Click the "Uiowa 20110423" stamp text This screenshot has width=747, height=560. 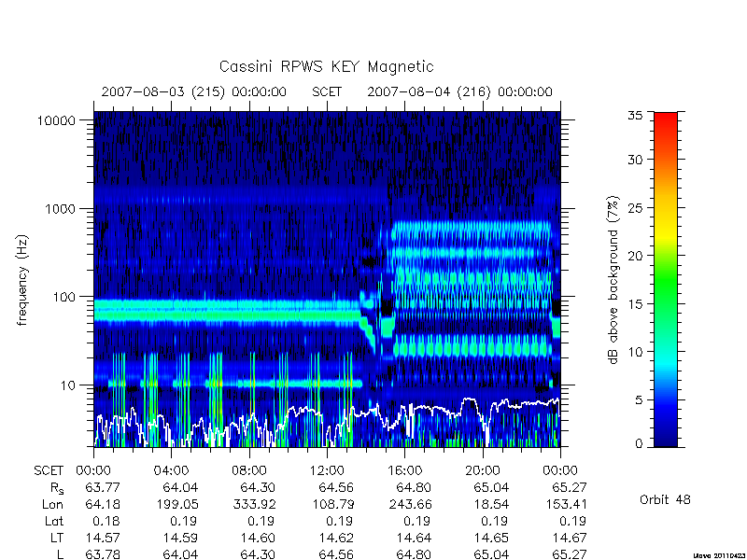718,555
